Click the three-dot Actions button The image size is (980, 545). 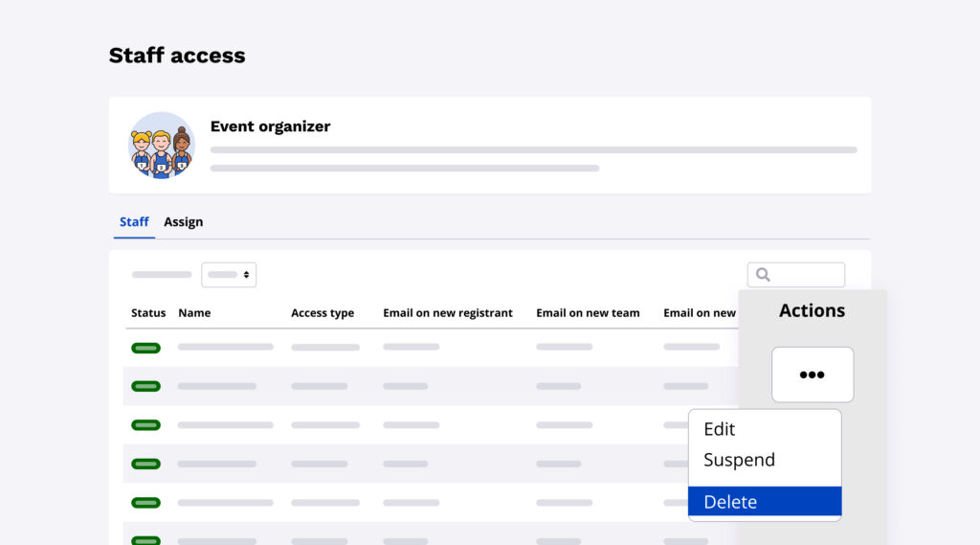[x=813, y=375]
